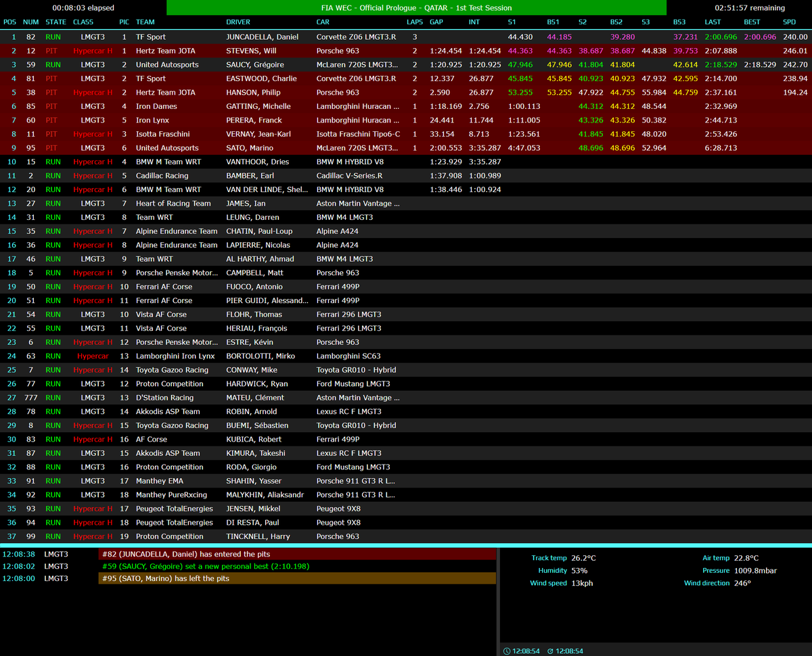Click the PIC column header
This screenshot has height=656, width=812.
click(x=124, y=22)
